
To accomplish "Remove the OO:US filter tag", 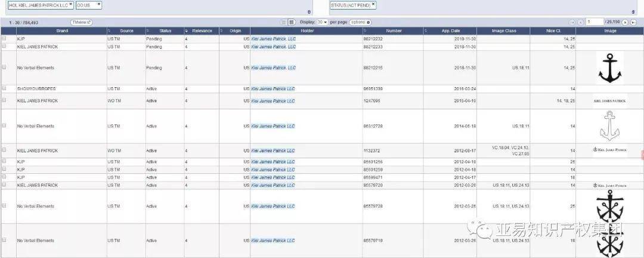I will [x=99, y=4].
